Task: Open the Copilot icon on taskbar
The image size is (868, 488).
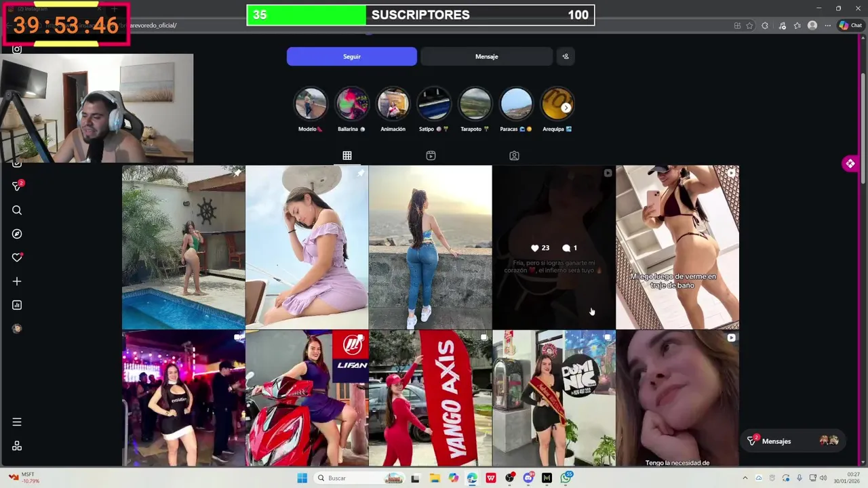Action: (x=454, y=478)
